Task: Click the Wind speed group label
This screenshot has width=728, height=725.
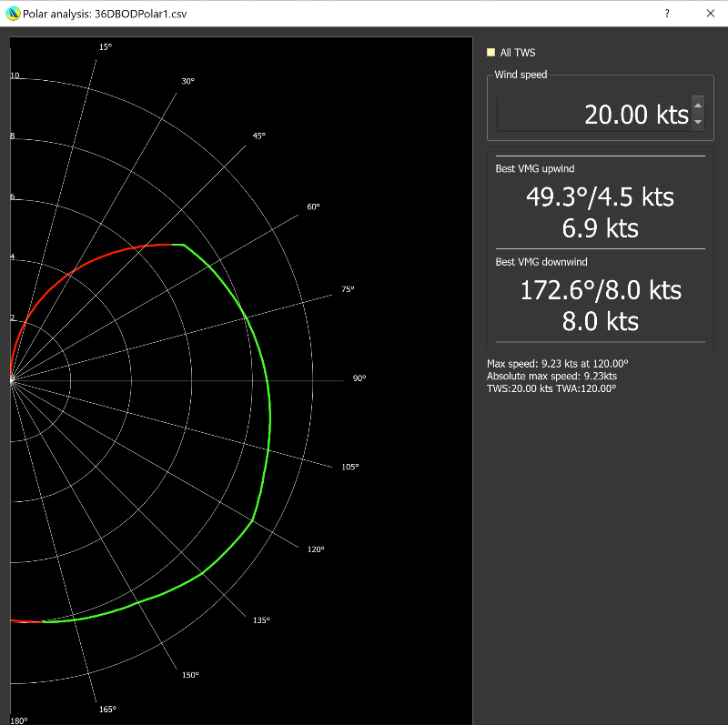Action: point(521,75)
